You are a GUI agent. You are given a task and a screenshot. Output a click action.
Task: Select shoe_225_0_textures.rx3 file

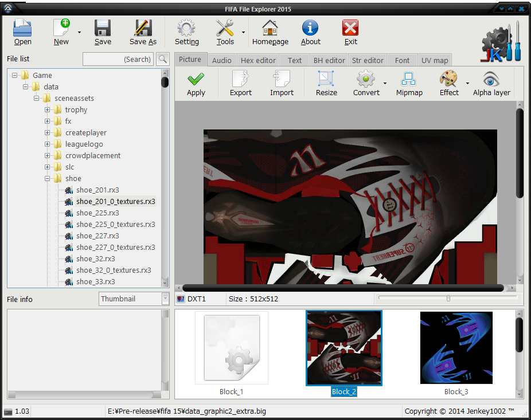115,225
